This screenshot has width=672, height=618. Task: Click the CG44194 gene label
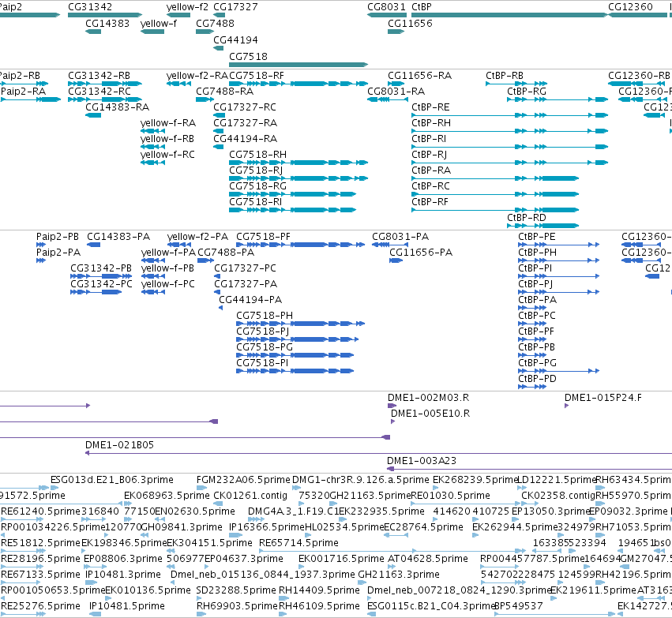coord(236,39)
